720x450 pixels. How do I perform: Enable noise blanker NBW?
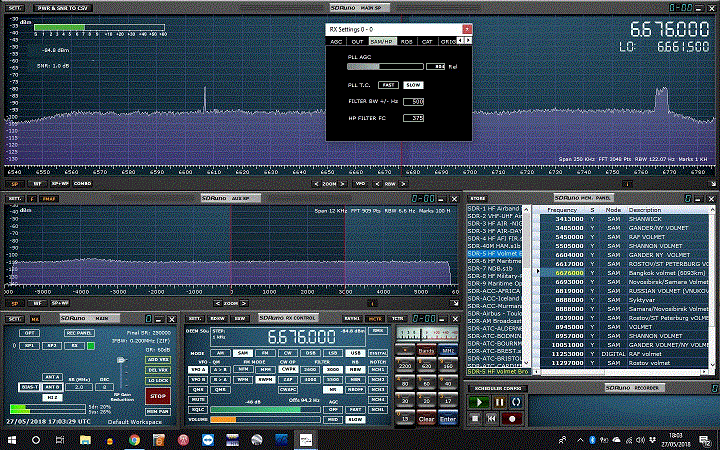point(355,370)
